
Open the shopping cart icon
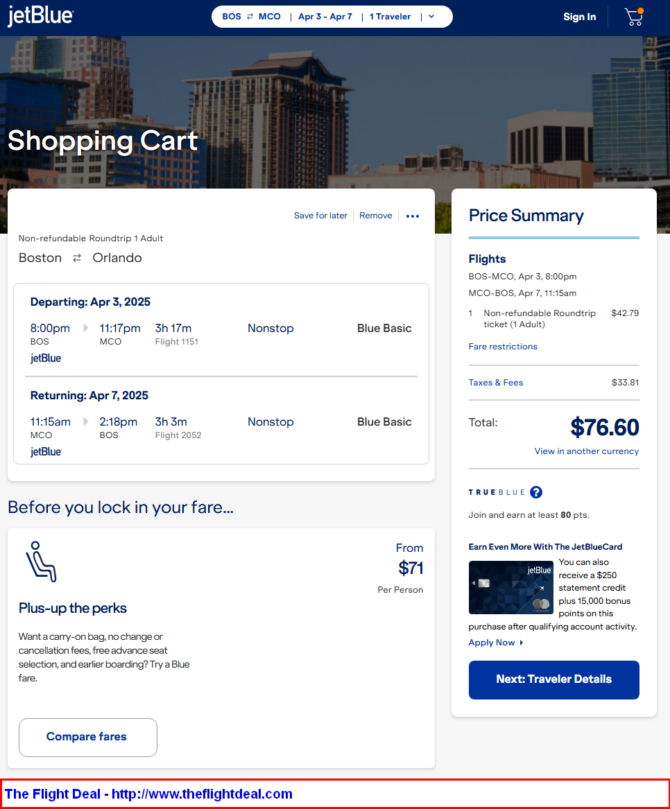[633, 16]
